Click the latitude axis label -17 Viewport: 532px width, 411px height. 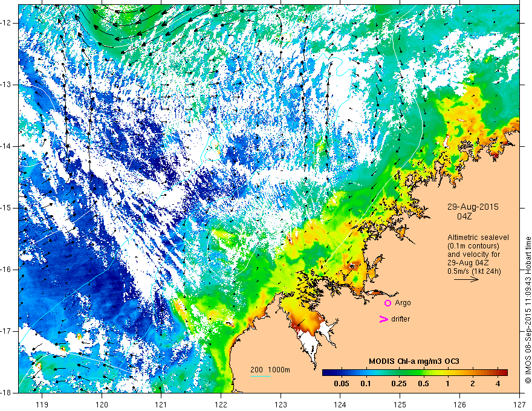click(7, 331)
